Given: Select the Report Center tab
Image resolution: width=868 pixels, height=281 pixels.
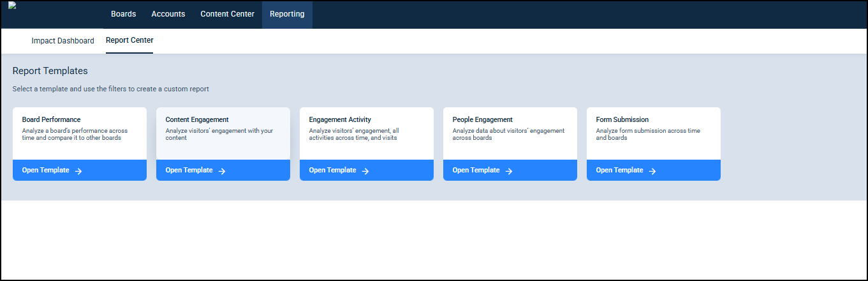Looking at the screenshot, I should point(129,40).
